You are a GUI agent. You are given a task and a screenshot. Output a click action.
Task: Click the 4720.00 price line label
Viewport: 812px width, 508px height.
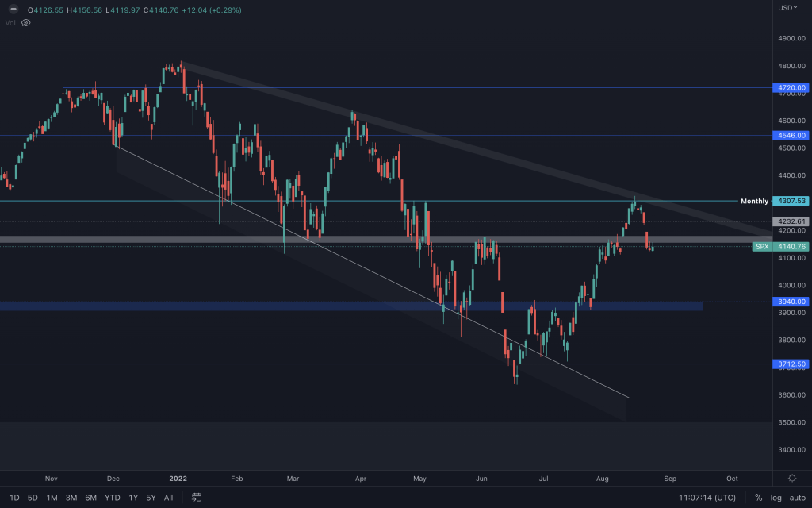[x=790, y=88]
